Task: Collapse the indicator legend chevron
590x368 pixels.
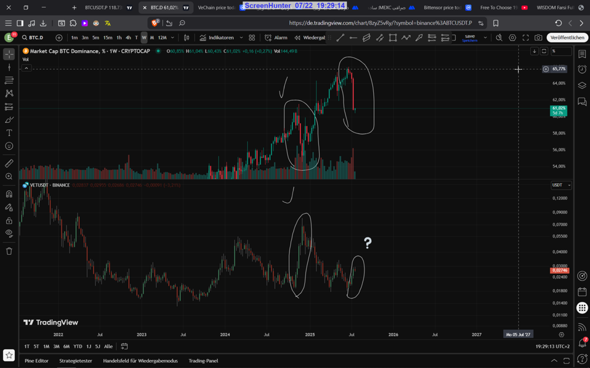Action: coord(26,68)
